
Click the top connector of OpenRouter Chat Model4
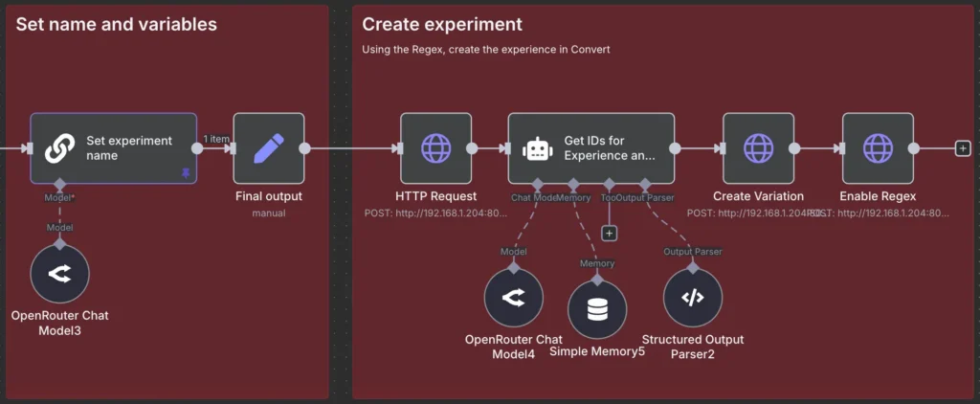point(514,268)
